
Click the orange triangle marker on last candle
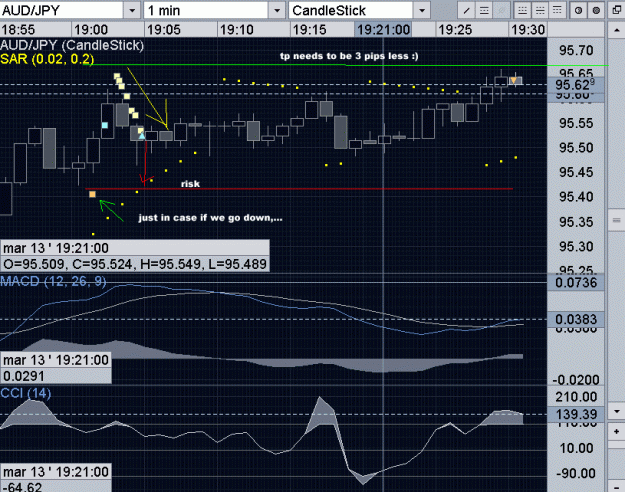(x=514, y=81)
